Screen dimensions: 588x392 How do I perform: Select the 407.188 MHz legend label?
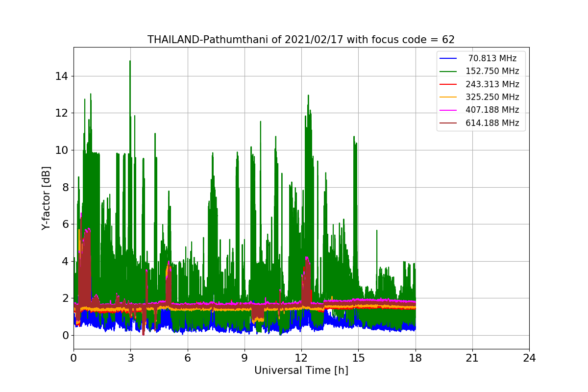(x=492, y=110)
